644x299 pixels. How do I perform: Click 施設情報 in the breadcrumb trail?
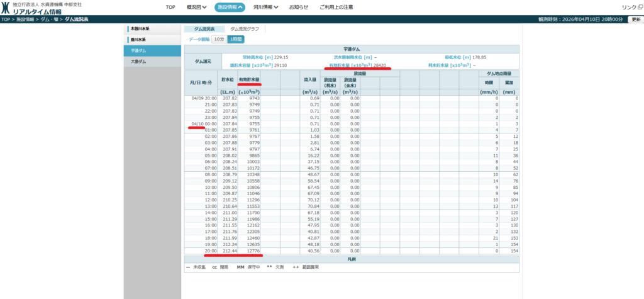(25, 20)
